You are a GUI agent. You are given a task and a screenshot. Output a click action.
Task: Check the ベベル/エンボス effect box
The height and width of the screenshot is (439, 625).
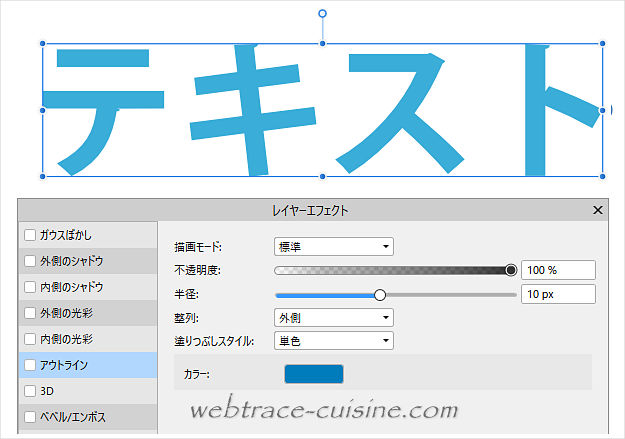pyautogui.click(x=30, y=417)
